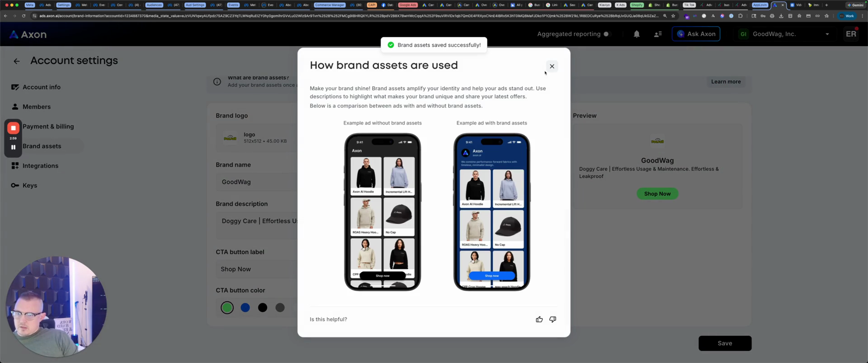This screenshot has height=363, width=868.
Task: Close the brand assets info dialog
Action: tap(552, 66)
